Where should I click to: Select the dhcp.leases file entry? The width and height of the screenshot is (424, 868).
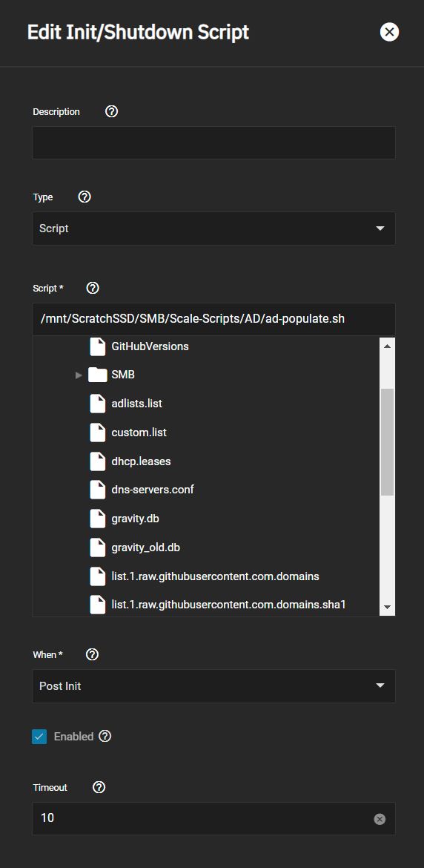coord(141,461)
